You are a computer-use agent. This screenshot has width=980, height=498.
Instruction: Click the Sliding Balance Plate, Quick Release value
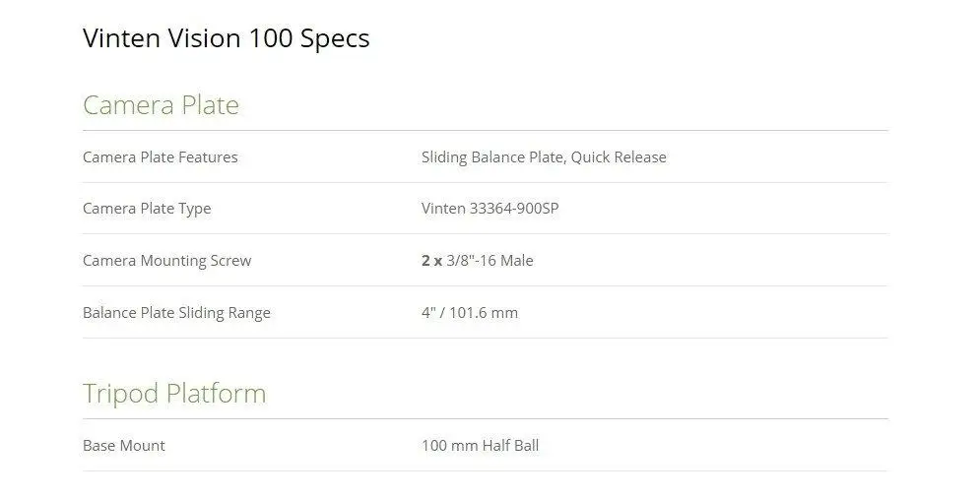[x=544, y=157]
